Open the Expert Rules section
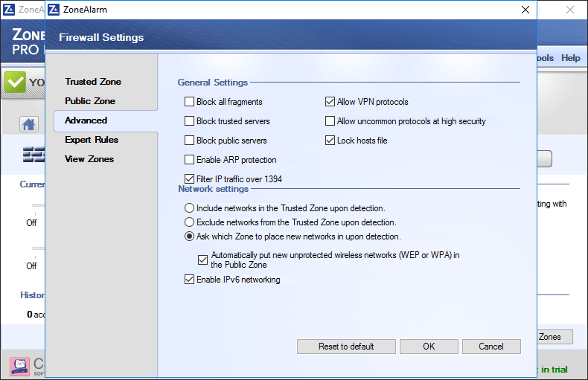Viewport: 588px width, 380px height. [92, 140]
